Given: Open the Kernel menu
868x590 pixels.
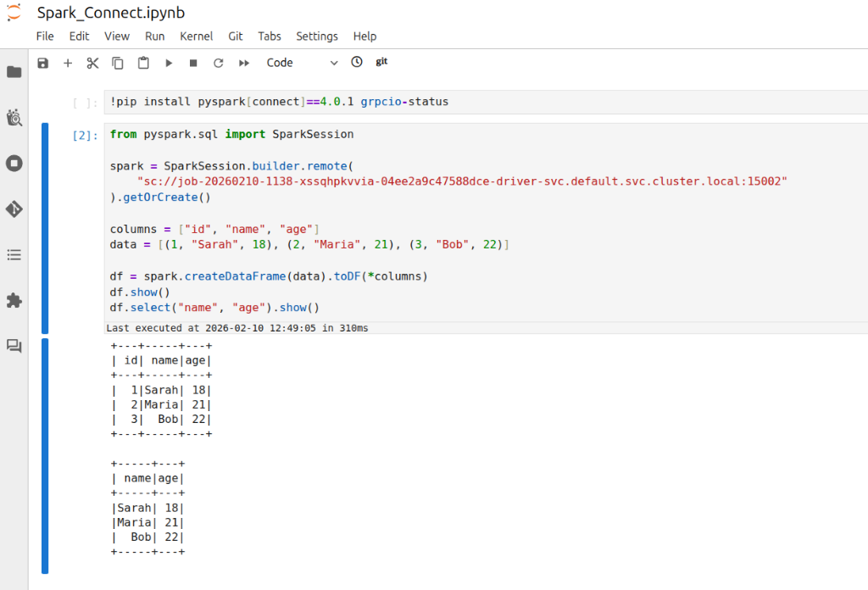Looking at the screenshot, I should (x=196, y=36).
